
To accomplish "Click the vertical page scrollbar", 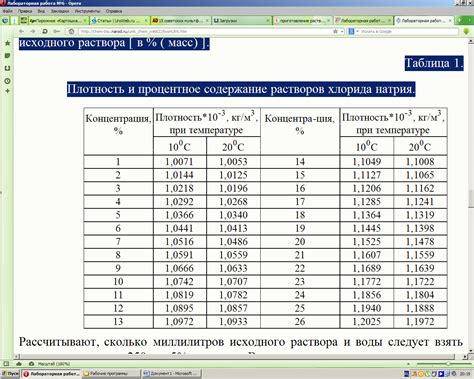I will [471, 197].
